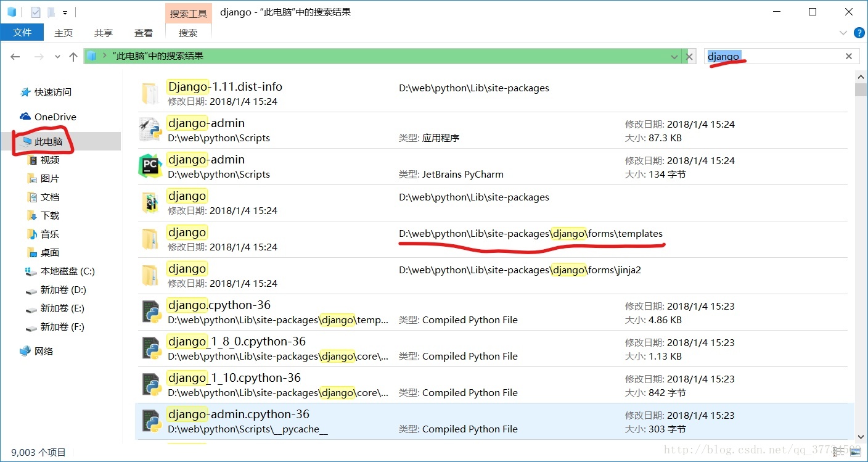
Task: Go forward with the right arrow button
Action: coord(38,56)
